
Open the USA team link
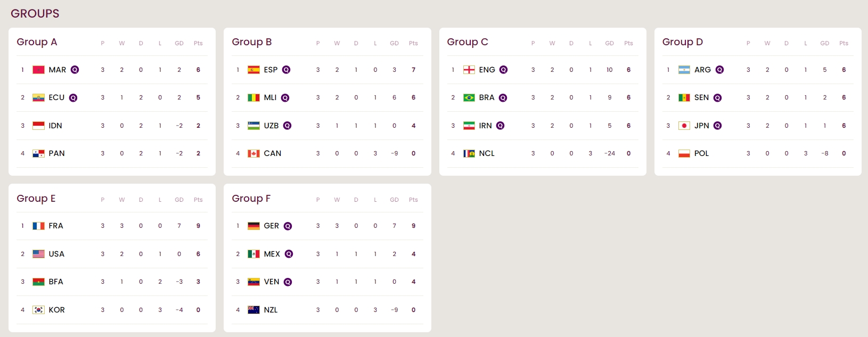(56, 254)
